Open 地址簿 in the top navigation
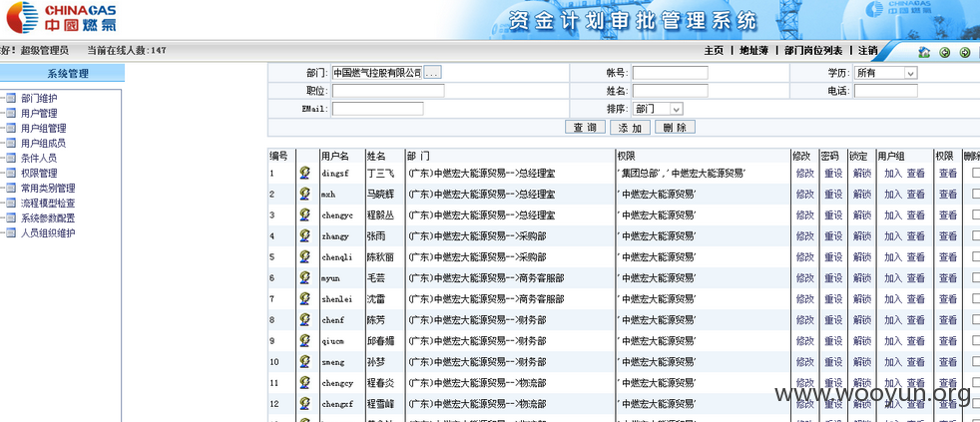The image size is (980, 422). (x=753, y=51)
